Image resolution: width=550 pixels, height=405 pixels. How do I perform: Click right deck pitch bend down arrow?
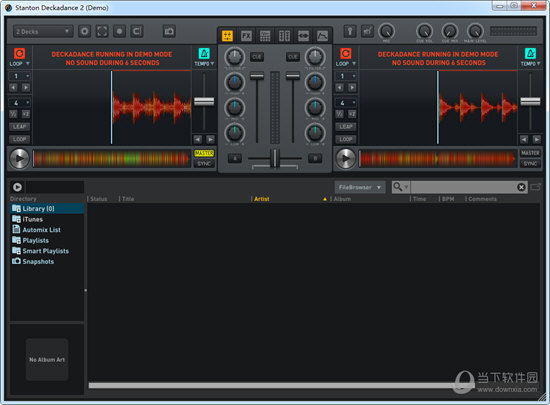(524, 139)
